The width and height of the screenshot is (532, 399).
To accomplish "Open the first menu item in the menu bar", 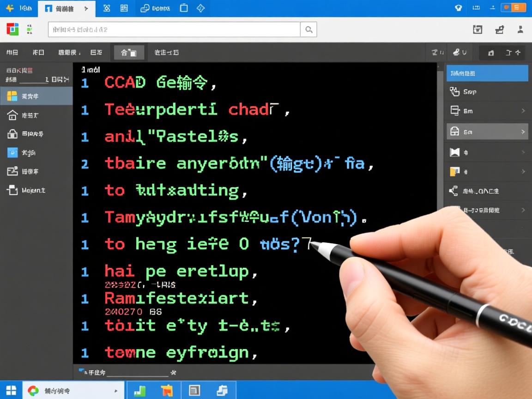I will click(x=12, y=53).
